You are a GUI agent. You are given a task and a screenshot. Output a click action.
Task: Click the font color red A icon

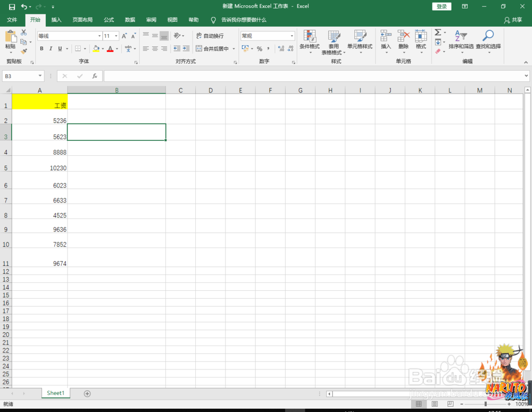click(110, 48)
